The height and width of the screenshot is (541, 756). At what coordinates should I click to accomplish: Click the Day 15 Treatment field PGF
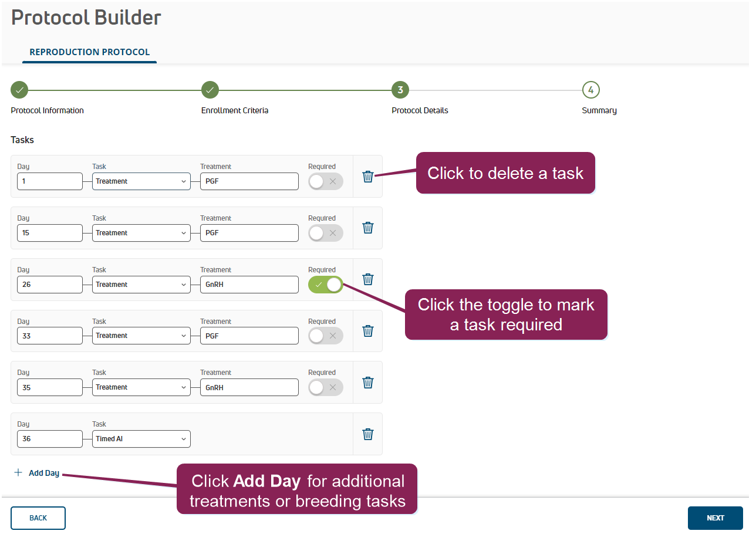249,233
